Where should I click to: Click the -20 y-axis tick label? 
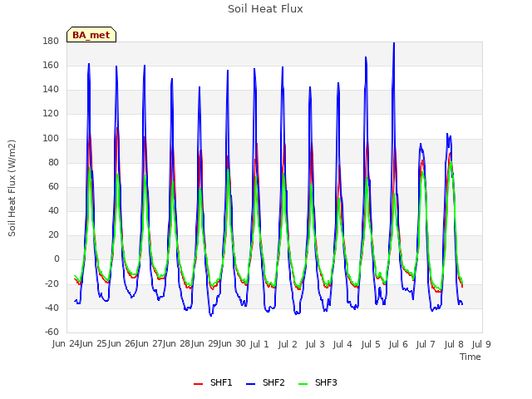(52, 283)
